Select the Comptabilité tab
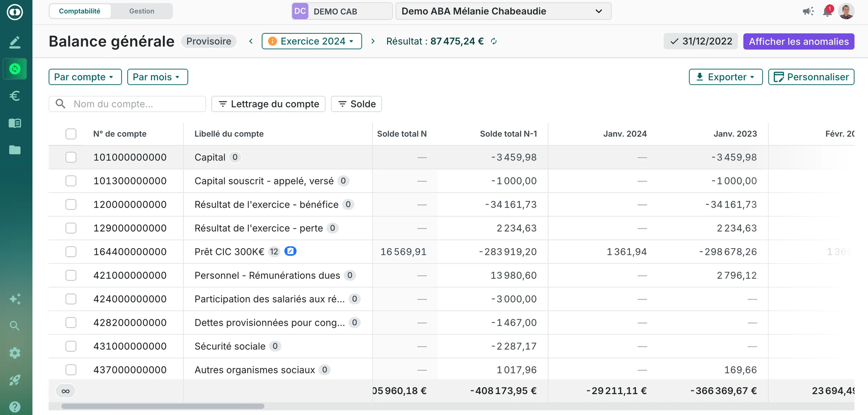 tap(80, 11)
